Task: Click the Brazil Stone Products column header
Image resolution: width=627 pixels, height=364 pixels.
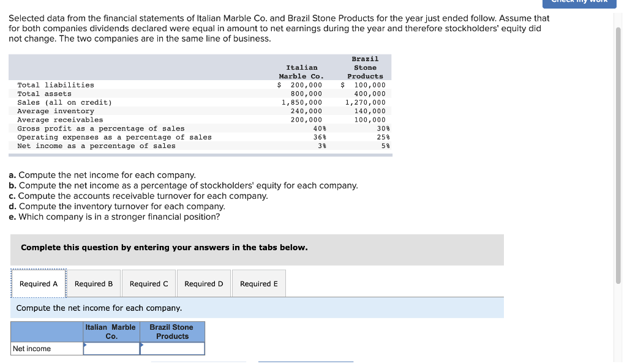Action: coord(172,332)
